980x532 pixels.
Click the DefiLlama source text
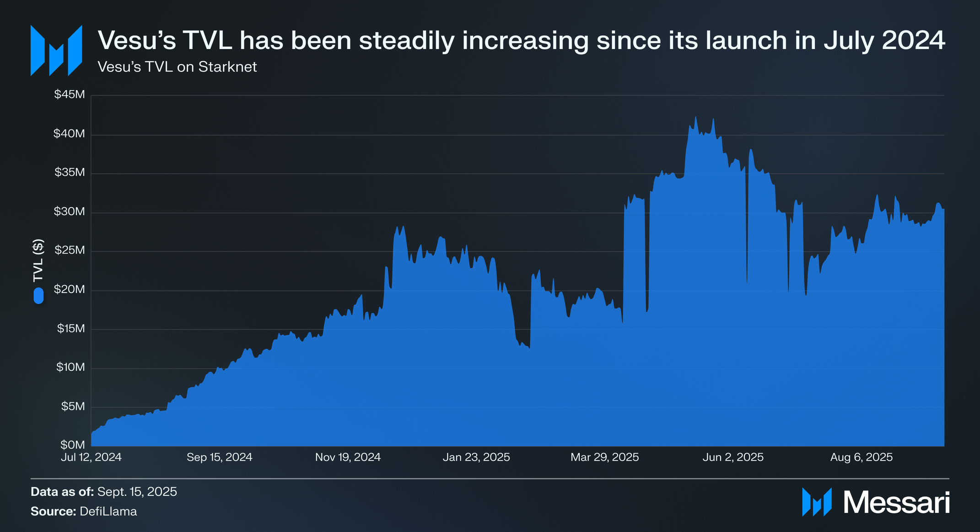(108, 511)
